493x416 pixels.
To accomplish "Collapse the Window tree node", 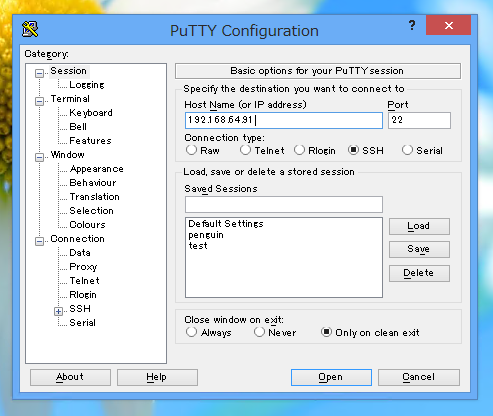I will coord(40,157).
